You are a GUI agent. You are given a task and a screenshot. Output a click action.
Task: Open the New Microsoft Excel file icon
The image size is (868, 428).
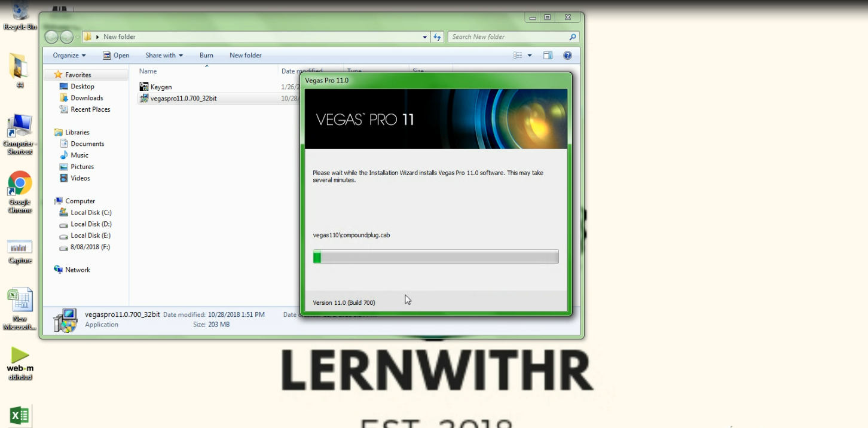coord(20,308)
